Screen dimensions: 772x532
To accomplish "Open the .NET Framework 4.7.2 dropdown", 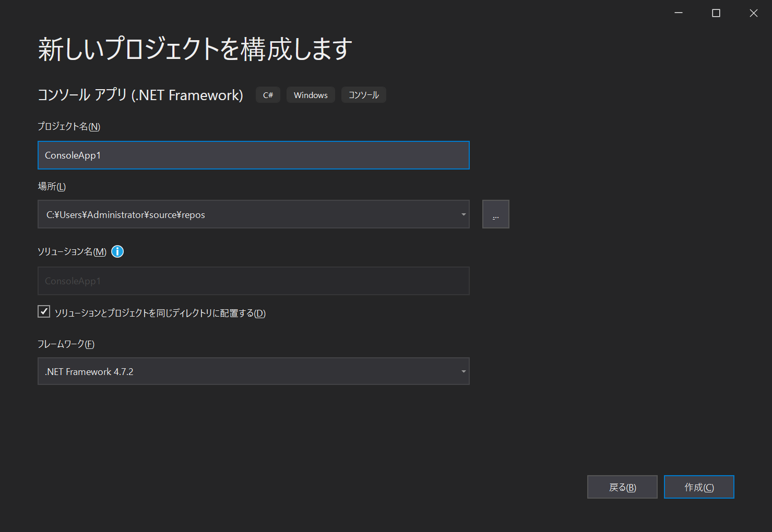I will [x=253, y=371].
